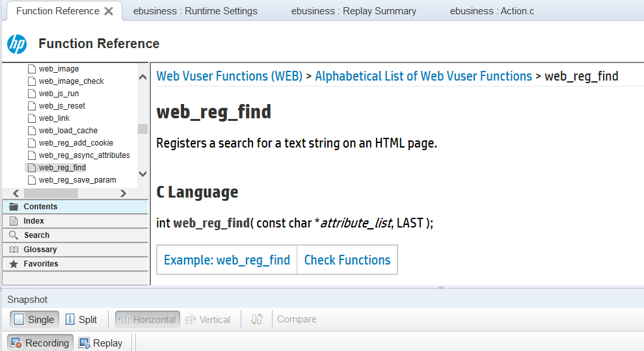Screen dimensions: 644x351
Task: Open web_reg_add_cookie topic
Action: 76,143
